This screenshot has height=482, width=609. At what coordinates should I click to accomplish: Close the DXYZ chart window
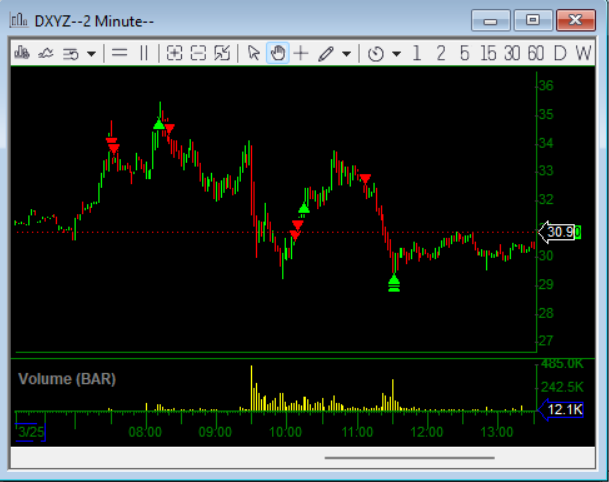576,20
